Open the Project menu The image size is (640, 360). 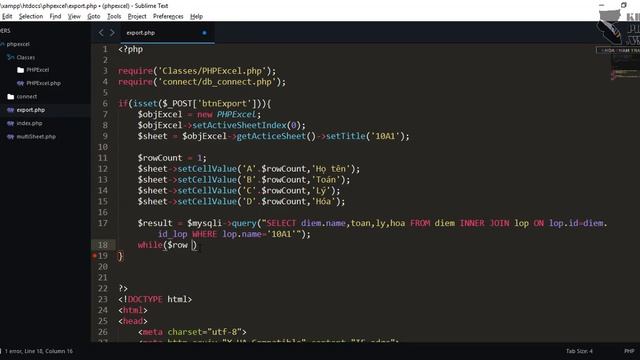(137, 16)
